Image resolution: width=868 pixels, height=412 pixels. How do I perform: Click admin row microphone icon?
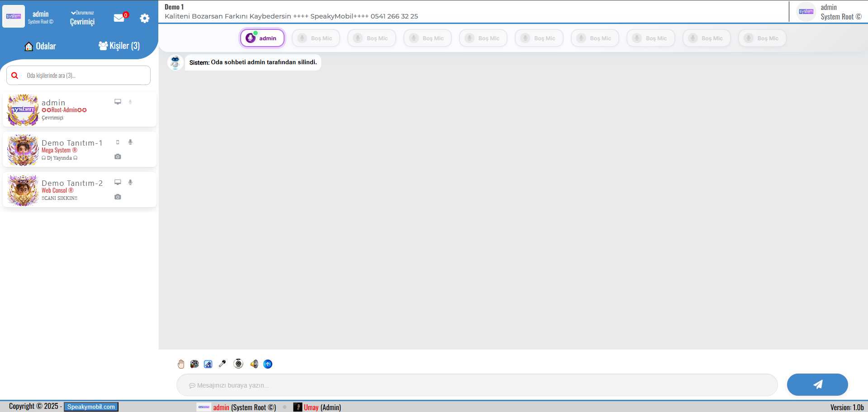coord(130,102)
